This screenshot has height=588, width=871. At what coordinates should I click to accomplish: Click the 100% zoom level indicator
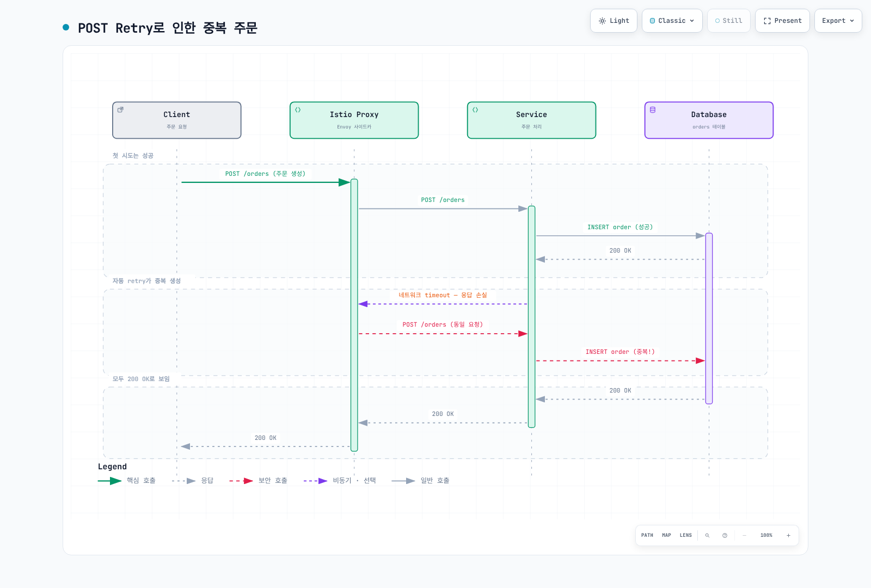point(766,535)
